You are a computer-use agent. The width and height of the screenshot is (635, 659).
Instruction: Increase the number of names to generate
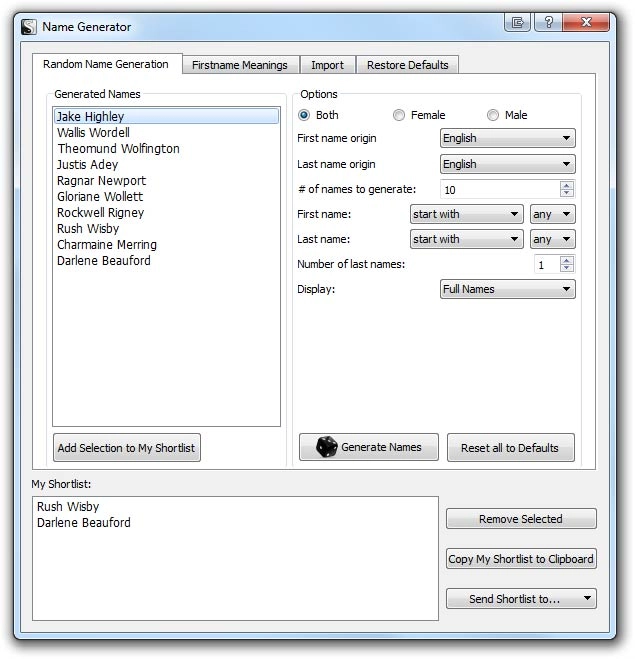click(567, 185)
